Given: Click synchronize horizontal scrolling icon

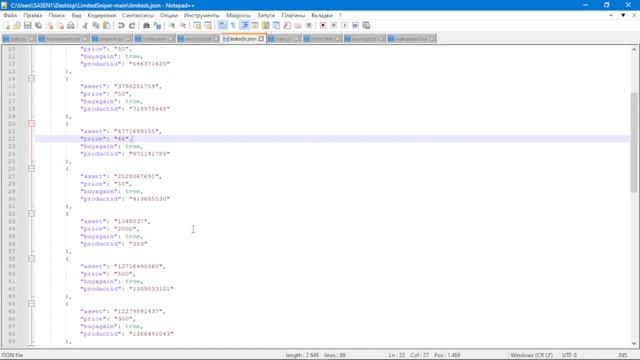Looking at the screenshot, I should click(x=208, y=25).
